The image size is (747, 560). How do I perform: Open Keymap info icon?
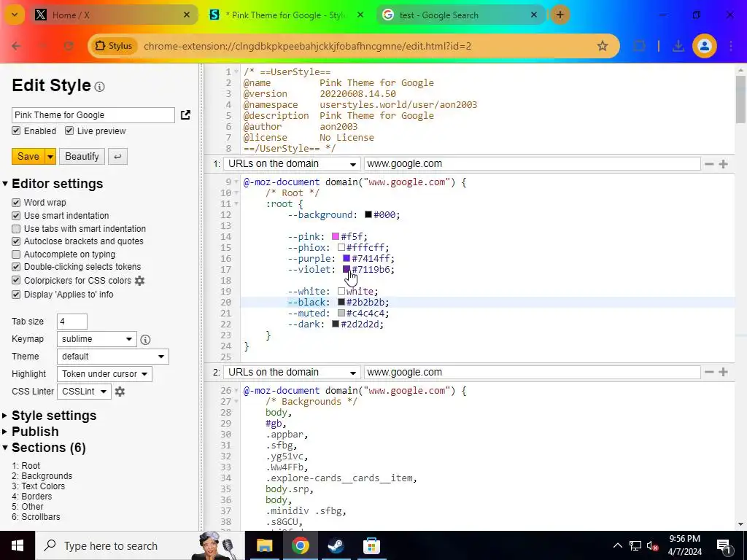[x=146, y=340]
